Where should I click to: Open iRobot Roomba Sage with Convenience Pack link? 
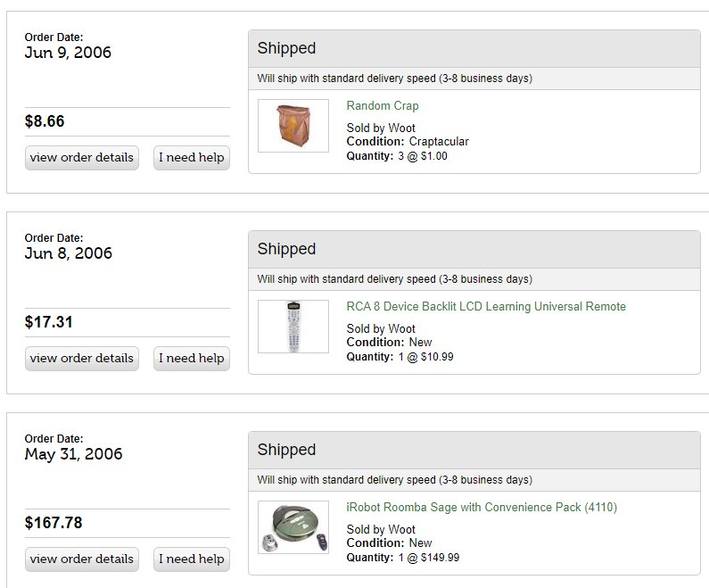pos(482,508)
